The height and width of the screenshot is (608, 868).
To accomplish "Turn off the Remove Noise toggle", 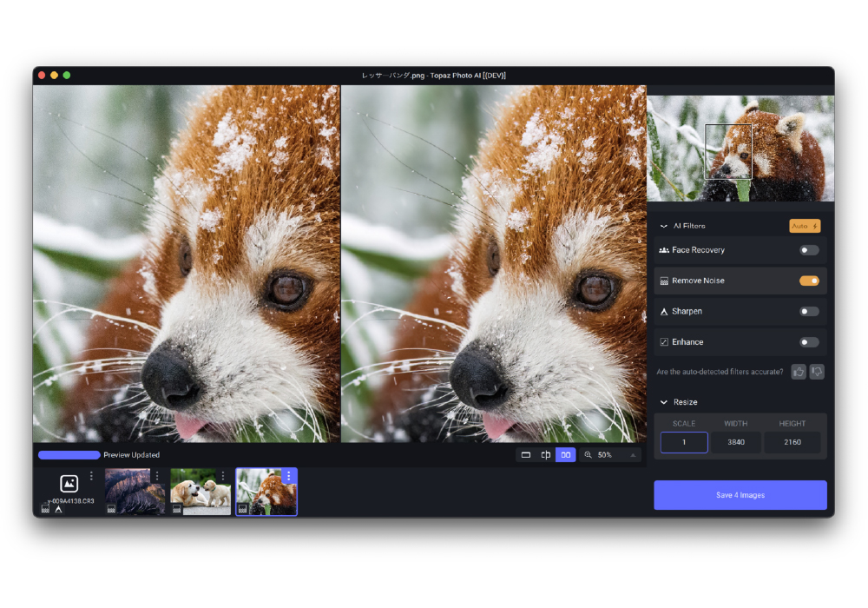I will [x=809, y=281].
